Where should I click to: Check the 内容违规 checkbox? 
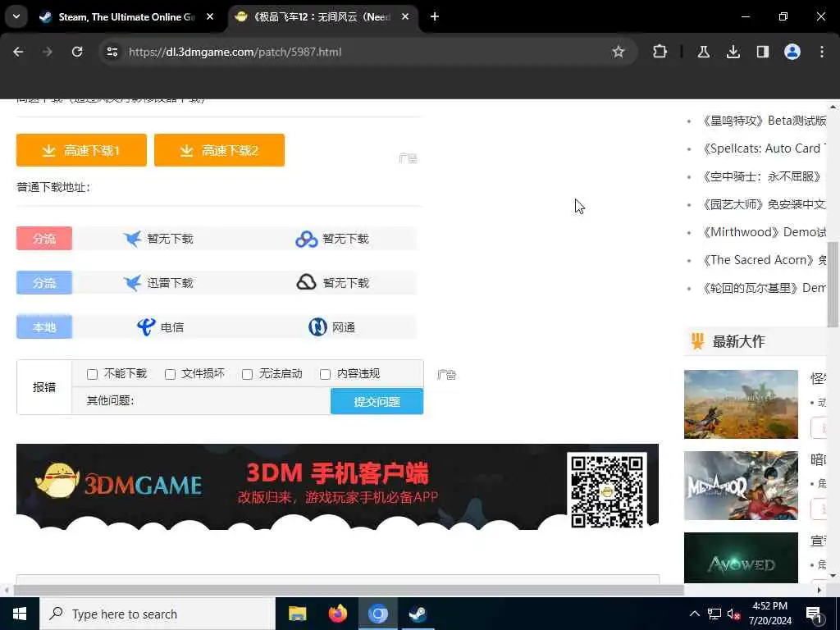click(x=325, y=374)
